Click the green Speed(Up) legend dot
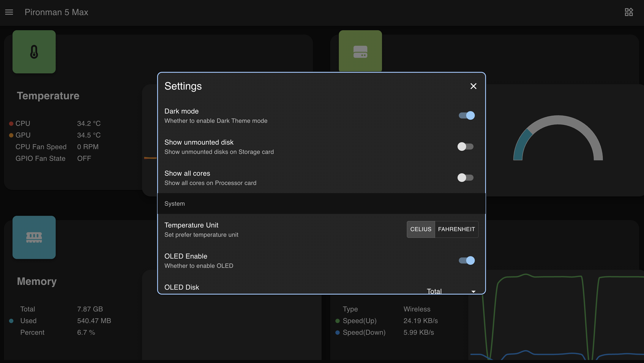This screenshot has width=644, height=363. [x=338, y=321]
